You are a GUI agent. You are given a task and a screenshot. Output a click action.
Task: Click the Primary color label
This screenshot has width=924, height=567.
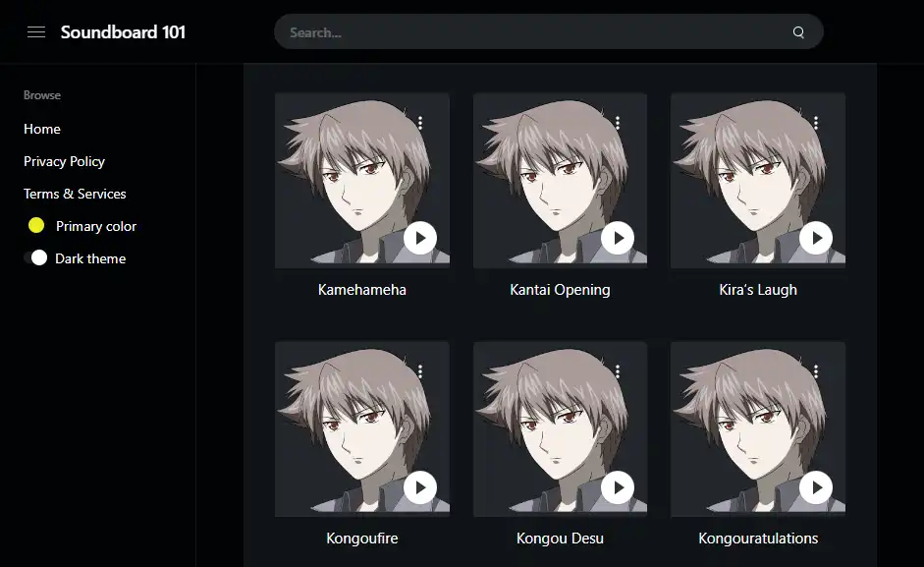point(96,226)
